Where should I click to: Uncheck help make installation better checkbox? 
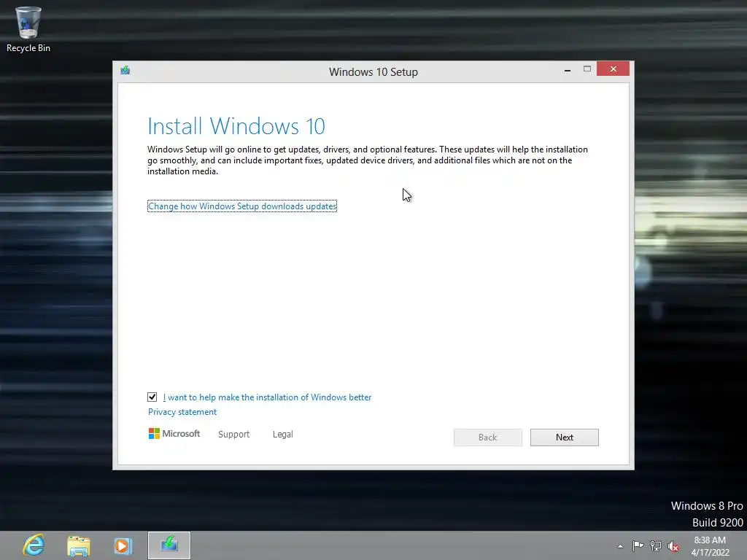[x=152, y=397]
